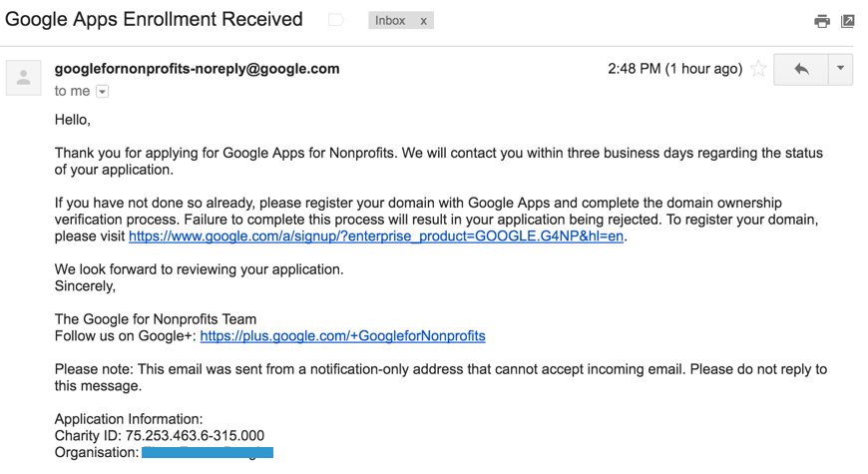Click the subject 'Google Apps Enrollment Received'
Viewport: 868px width, 474px height.
click(x=154, y=19)
